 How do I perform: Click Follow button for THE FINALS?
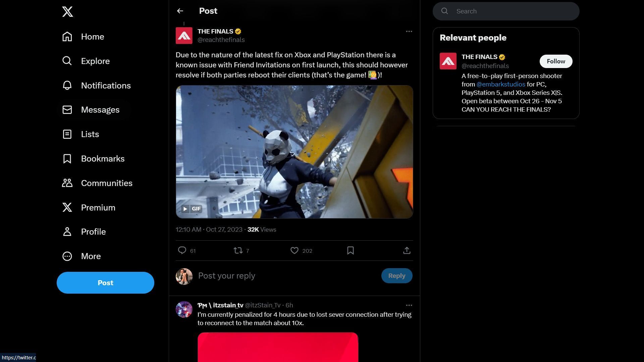tap(556, 61)
